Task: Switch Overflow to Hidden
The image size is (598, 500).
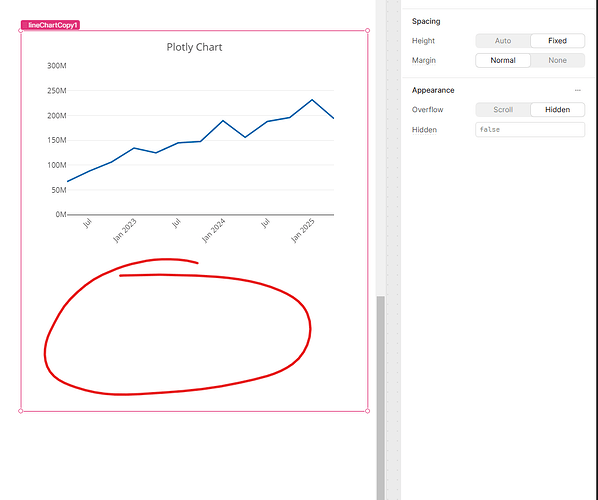Action: coord(557,110)
